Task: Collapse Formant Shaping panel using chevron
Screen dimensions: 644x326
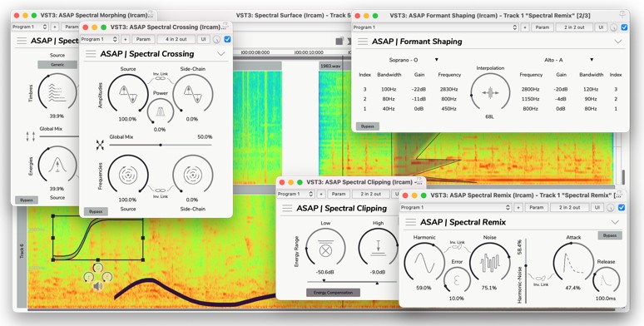Action: click(618, 42)
